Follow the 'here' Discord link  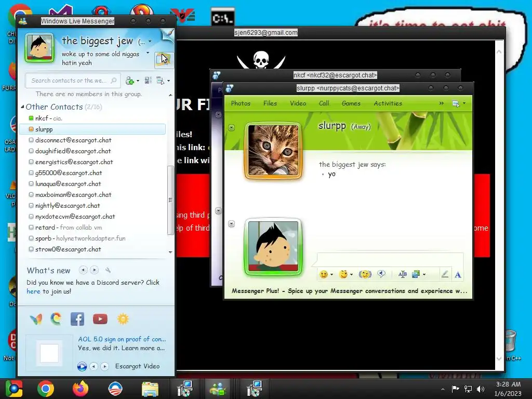33,291
